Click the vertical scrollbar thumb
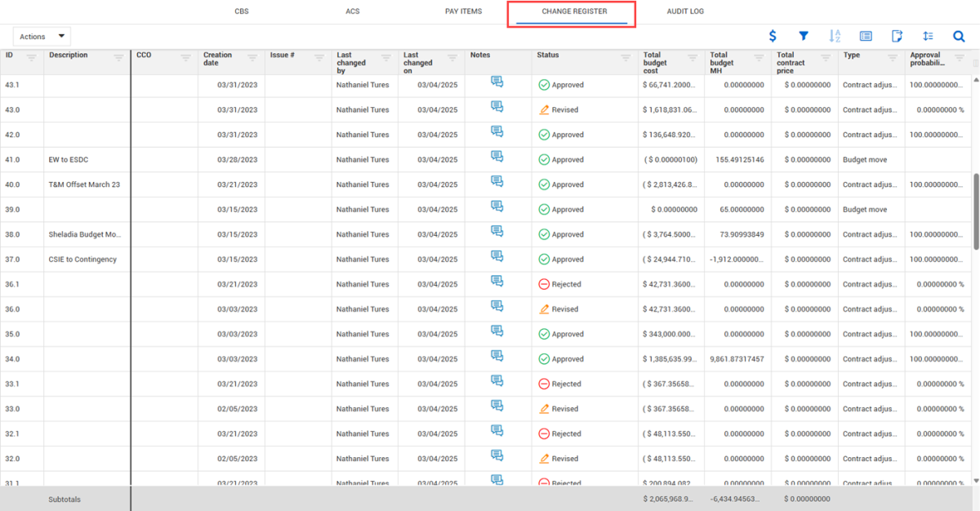The image size is (980, 511). click(974, 211)
